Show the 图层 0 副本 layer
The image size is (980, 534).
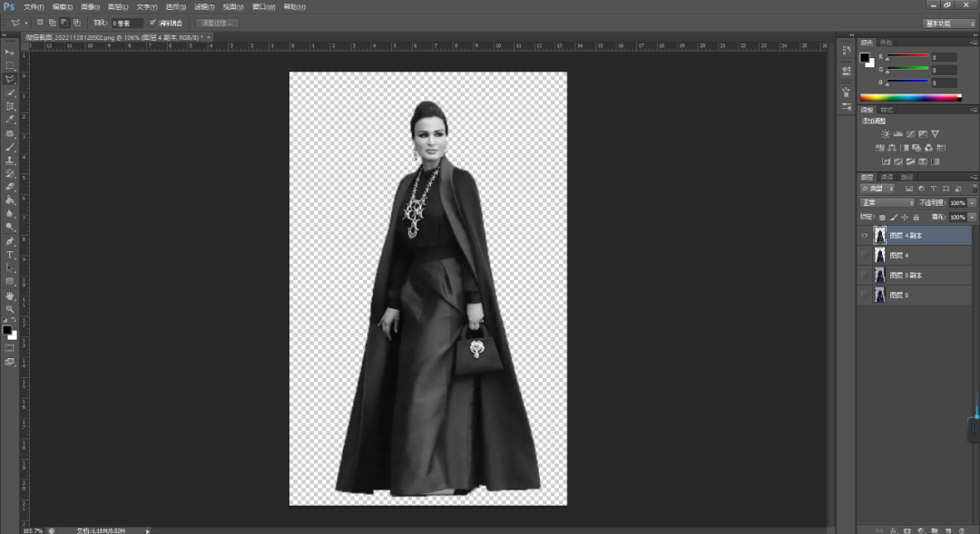click(865, 275)
